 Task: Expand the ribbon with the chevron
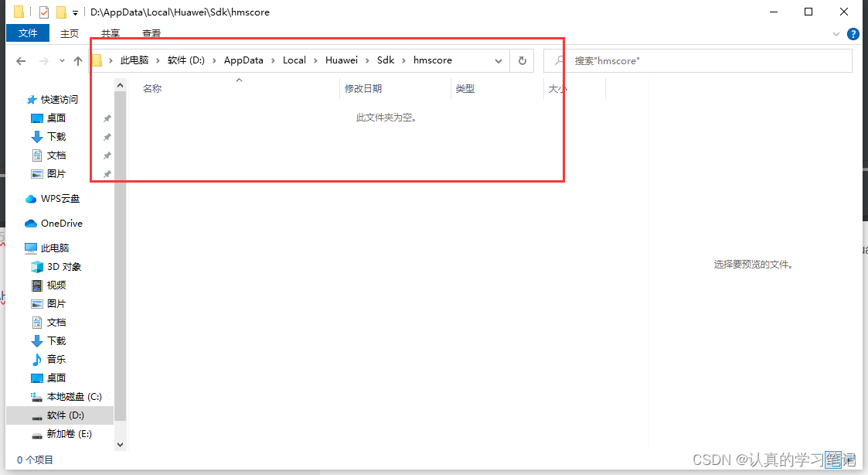(x=836, y=34)
